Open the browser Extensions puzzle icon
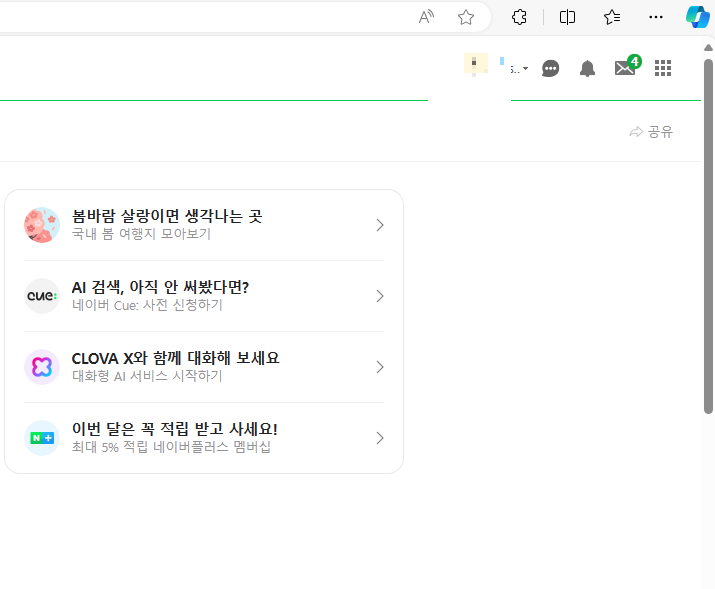 519,17
